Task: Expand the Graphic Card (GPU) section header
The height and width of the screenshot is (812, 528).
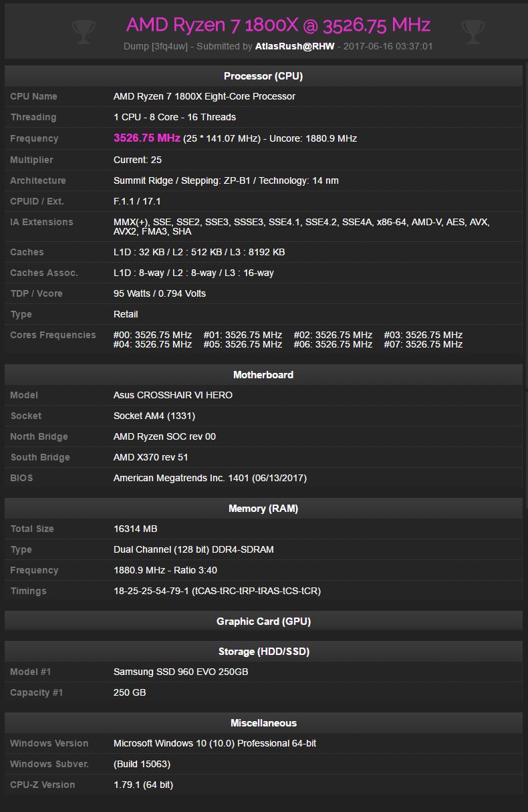Action: click(263, 622)
